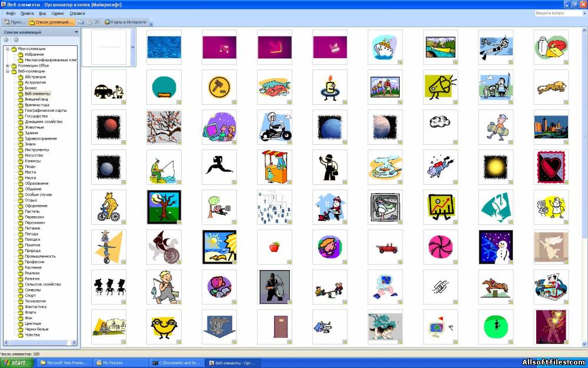Open the Вид menu

coord(42,13)
